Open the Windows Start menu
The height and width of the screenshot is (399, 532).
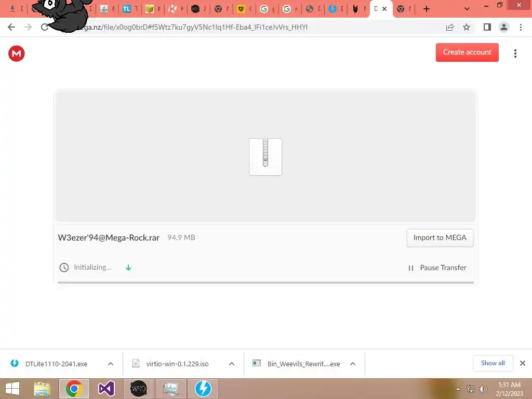[12, 389]
